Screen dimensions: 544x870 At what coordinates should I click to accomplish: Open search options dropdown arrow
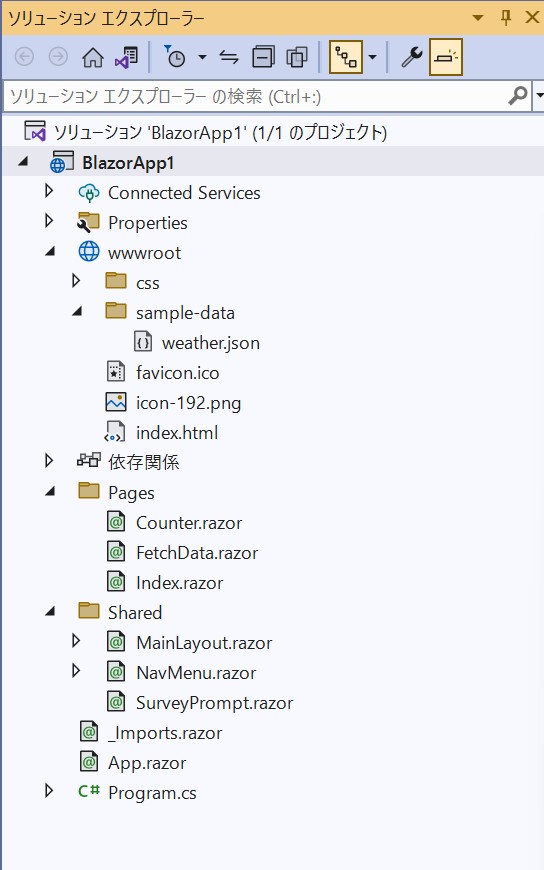(x=538, y=96)
